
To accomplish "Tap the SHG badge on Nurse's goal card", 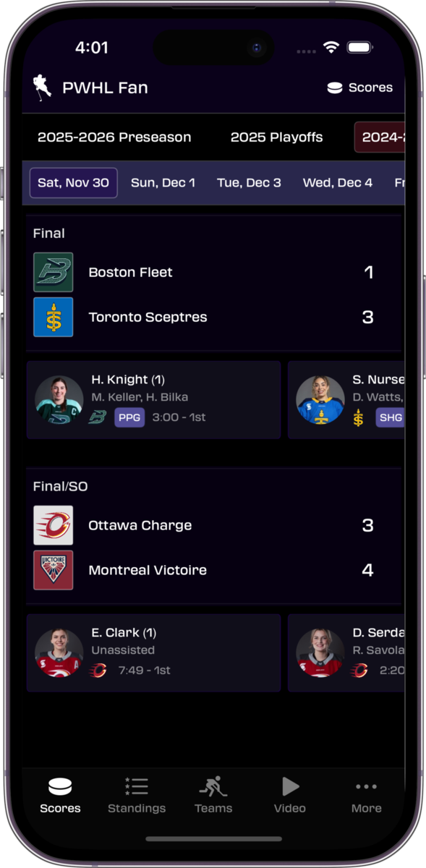I will [391, 417].
